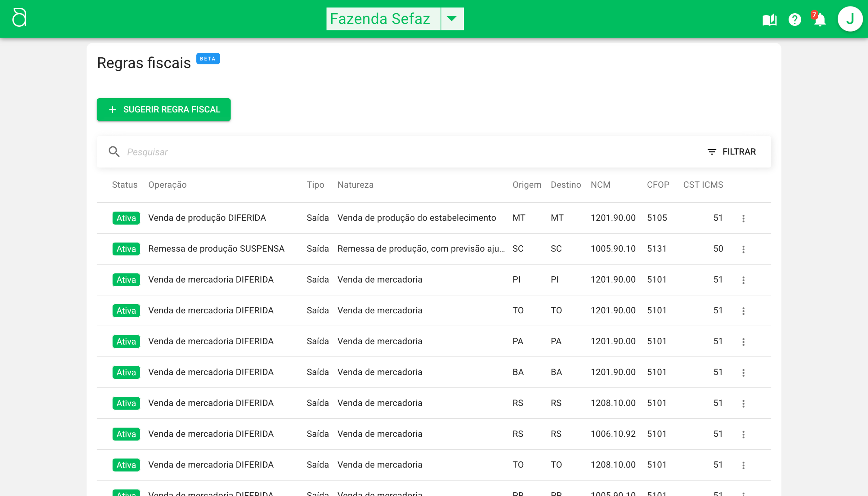This screenshot has width=868, height=496.
Task: Expand the Fazenda Sefaz farm dropdown arrow
Action: (452, 19)
